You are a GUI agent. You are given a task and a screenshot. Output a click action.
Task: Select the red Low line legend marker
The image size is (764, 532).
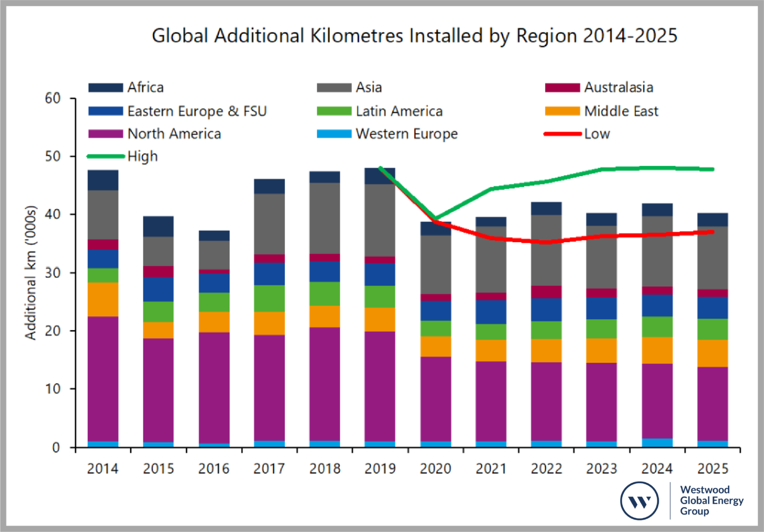pyautogui.click(x=562, y=134)
